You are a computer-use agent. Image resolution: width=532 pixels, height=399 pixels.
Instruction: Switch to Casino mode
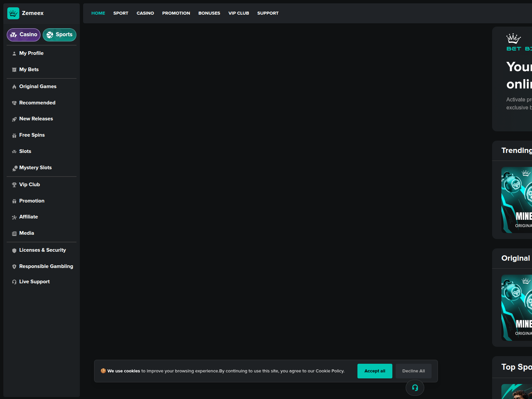point(23,35)
